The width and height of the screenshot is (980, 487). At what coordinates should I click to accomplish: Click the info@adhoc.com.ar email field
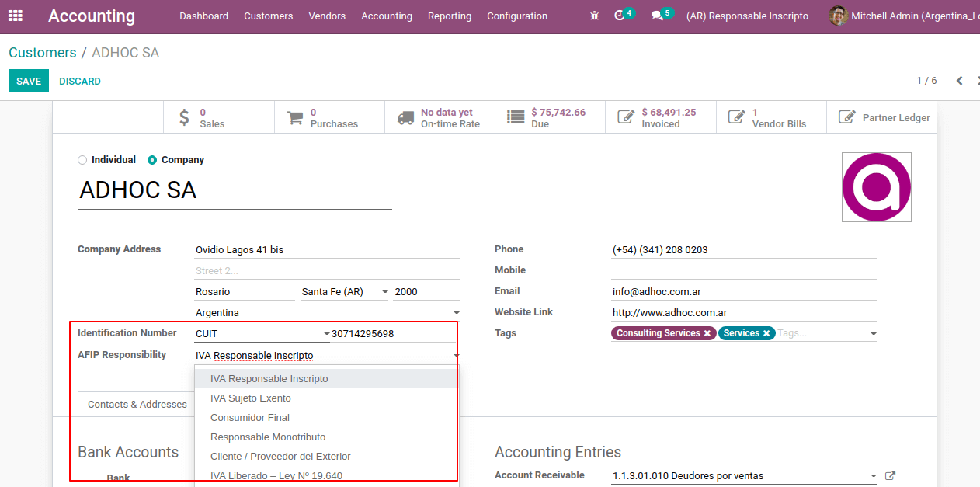click(744, 292)
